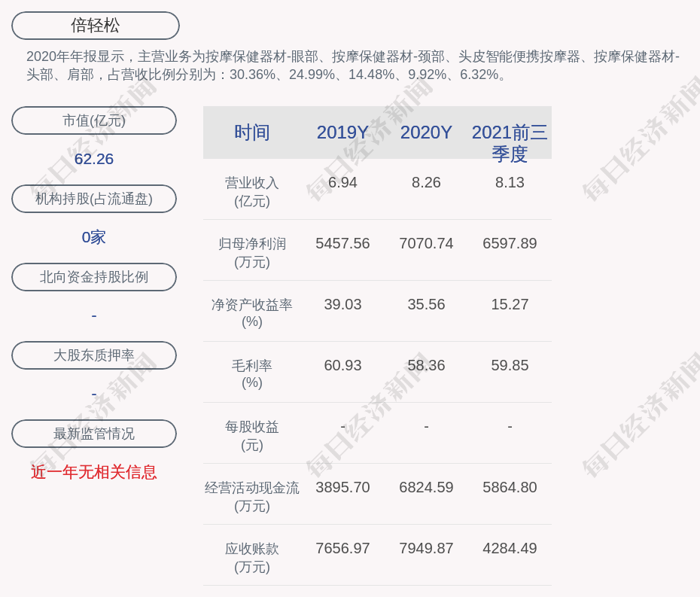Click the 经营活动现金流(万元) row label

252,497
